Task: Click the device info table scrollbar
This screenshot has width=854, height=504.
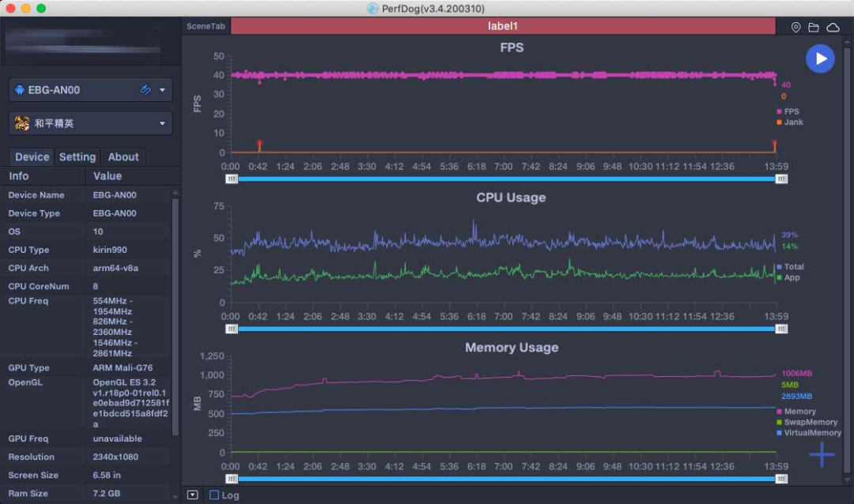Action: point(175,317)
